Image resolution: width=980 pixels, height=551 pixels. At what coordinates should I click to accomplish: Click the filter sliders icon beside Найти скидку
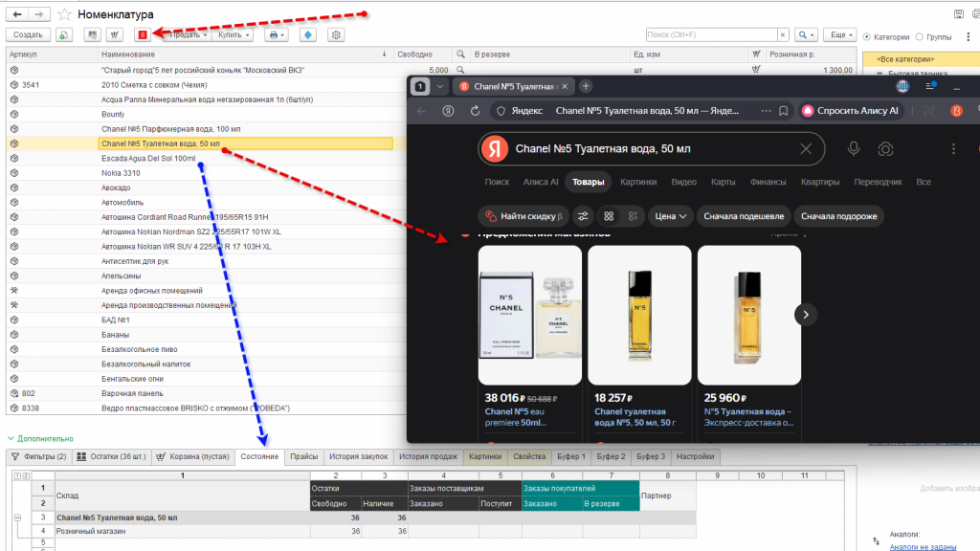[583, 216]
